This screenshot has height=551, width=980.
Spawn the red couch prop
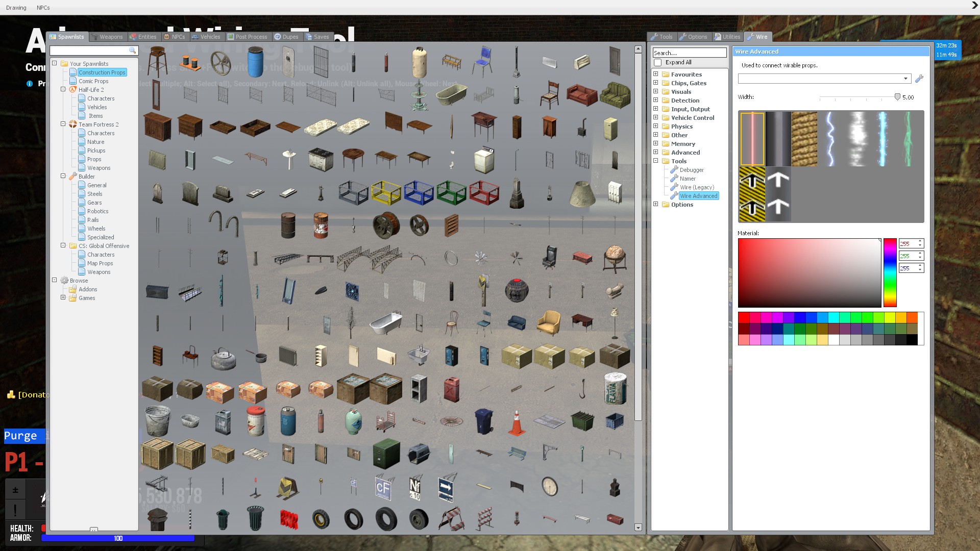pyautogui.click(x=582, y=95)
